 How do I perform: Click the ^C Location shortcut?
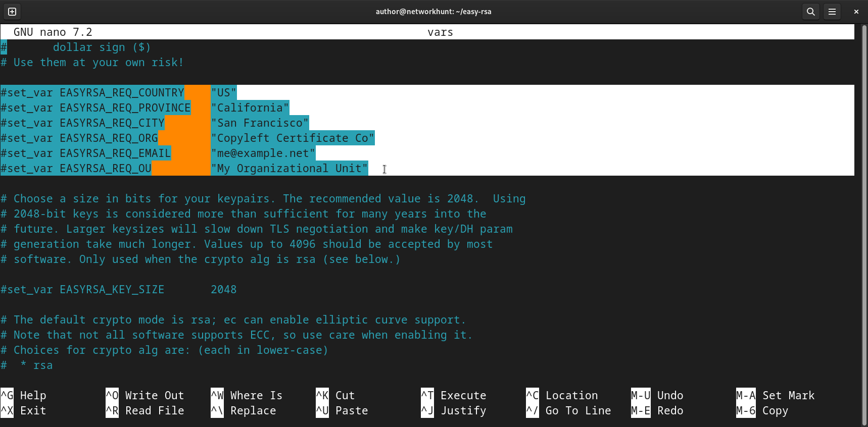562,395
